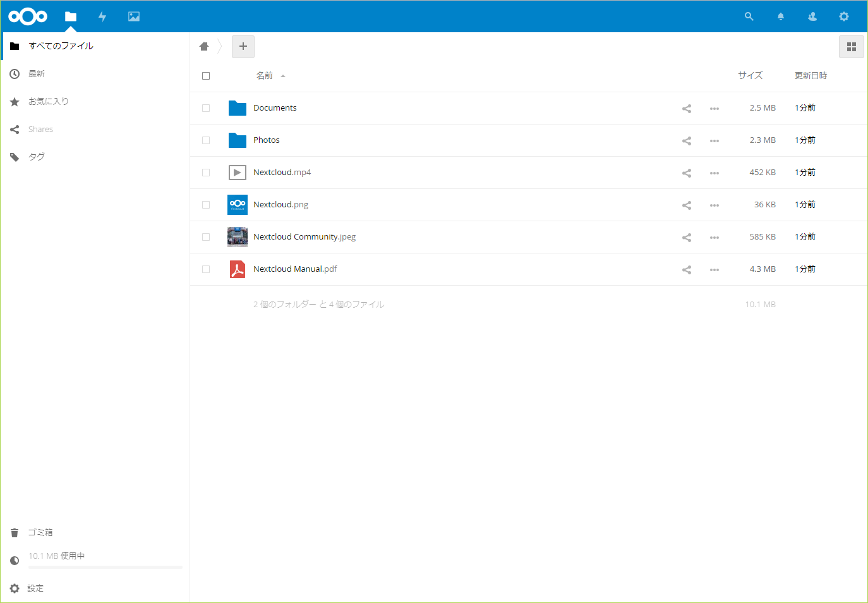The width and height of the screenshot is (868, 603).
Task: Open more actions for Nextcloud.mp4
Action: pyautogui.click(x=714, y=173)
